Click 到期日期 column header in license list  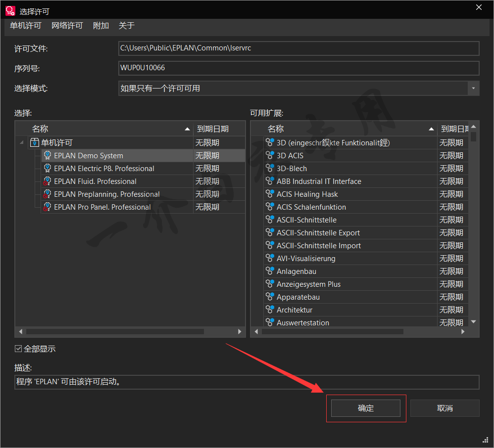tap(219, 129)
